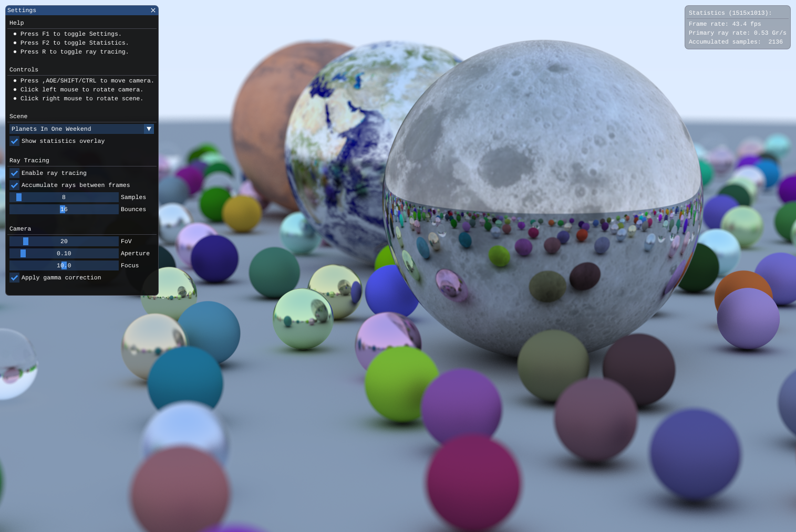The width and height of the screenshot is (796, 532).
Task: Click the Scene section heading
Action: (x=18, y=116)
